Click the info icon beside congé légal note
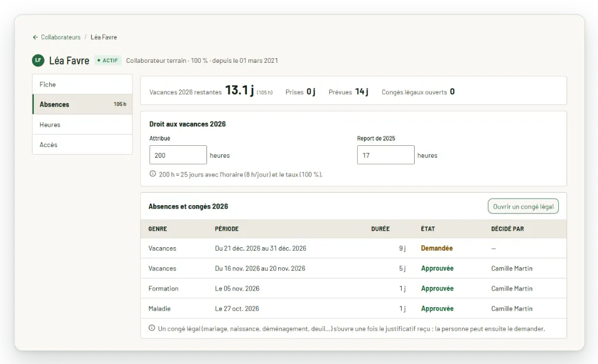 coord(152,328)
